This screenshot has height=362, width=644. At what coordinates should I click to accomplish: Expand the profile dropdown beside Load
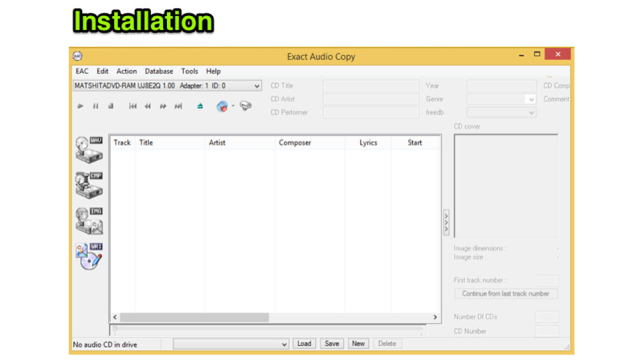(x=284, y=344)
